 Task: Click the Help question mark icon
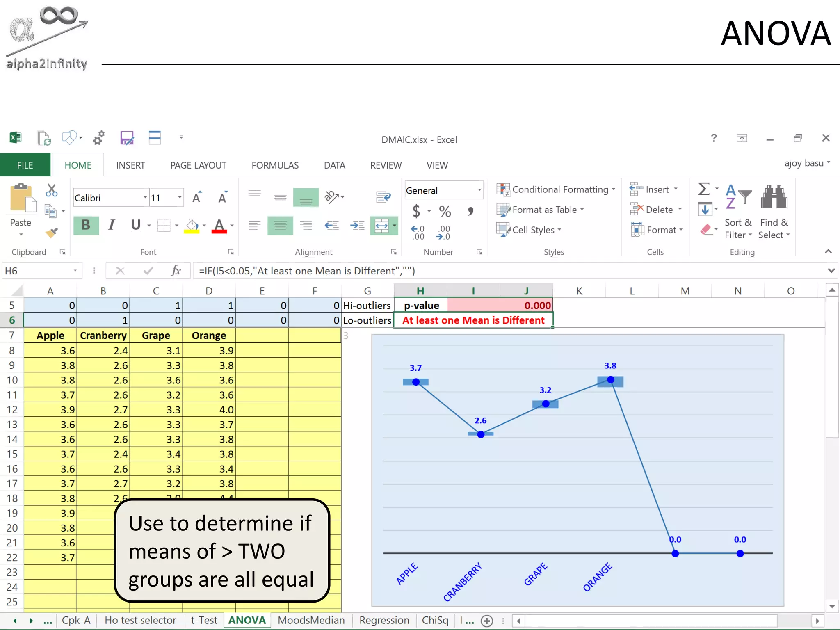point(714,138)
